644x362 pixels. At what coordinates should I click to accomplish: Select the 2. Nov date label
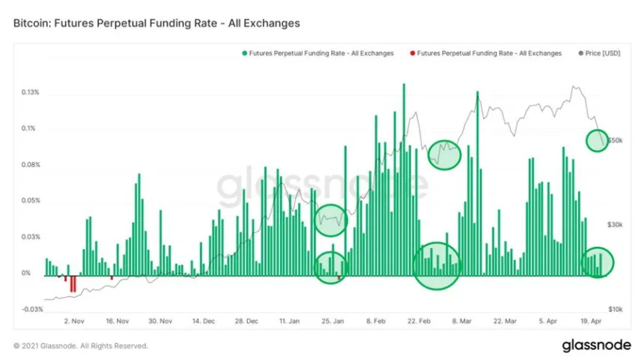click(73, 321)
